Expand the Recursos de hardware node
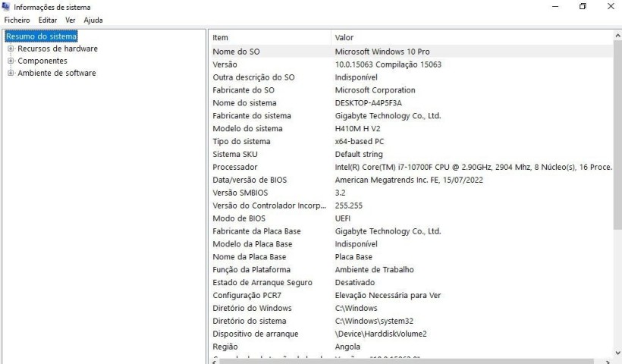Image resolution: width=622 pixels, height=364 pixels. click(x=11, y=49)
